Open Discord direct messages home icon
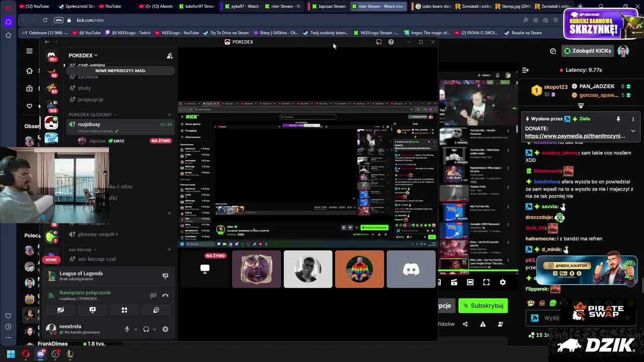The image size is (644, 362). pyautogui.click(x=51, y=55)
